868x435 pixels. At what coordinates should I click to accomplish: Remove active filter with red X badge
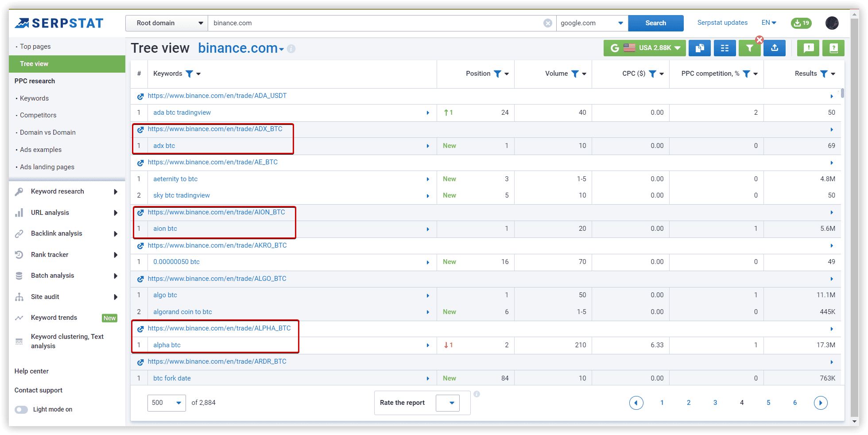[x=759, y=40]
